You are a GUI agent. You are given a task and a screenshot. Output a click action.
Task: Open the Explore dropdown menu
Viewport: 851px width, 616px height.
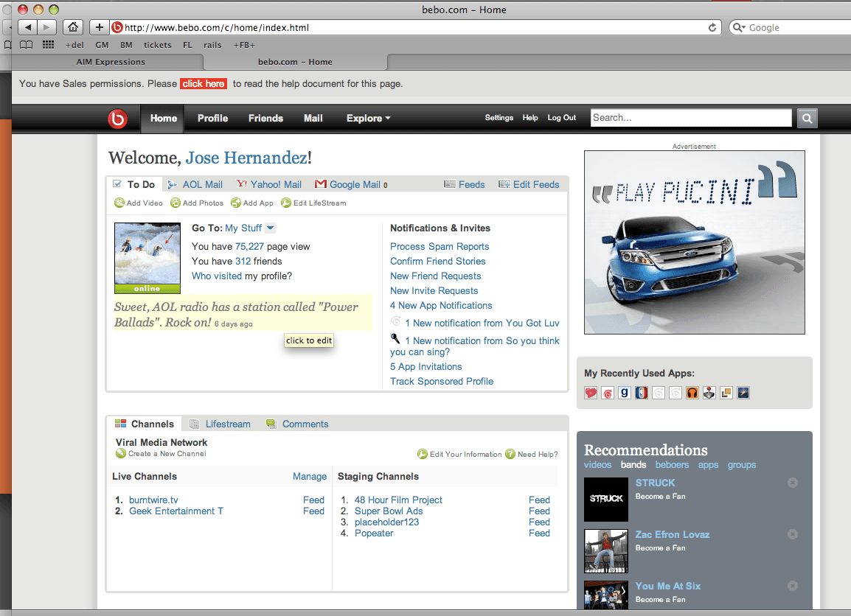click(369, 118)
